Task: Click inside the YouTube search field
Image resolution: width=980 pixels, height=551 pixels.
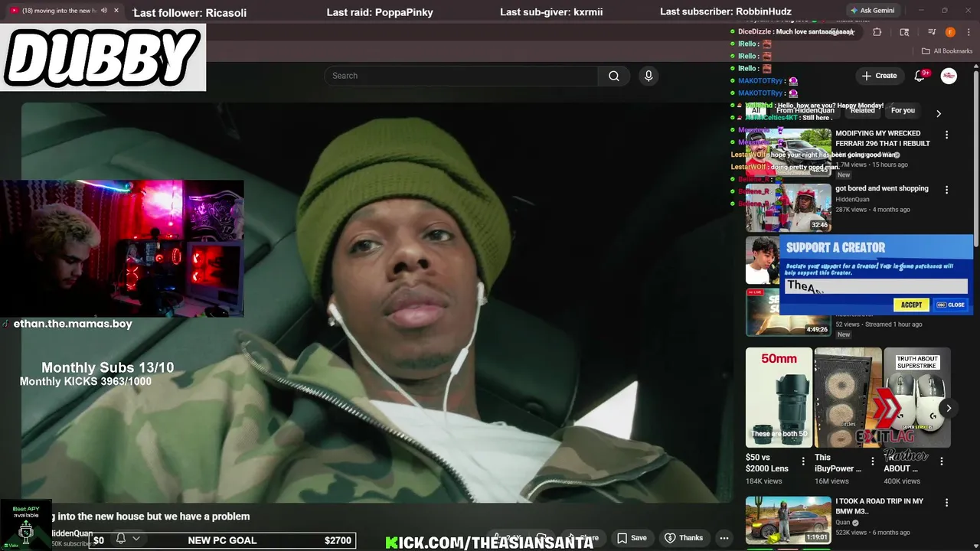Action: point(461,76)
